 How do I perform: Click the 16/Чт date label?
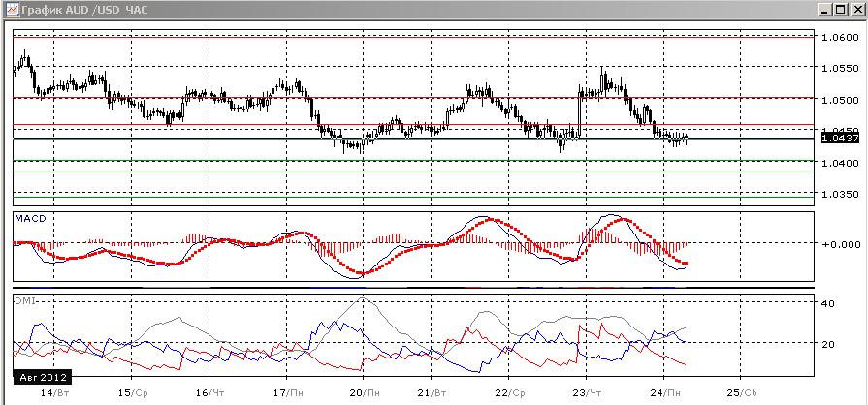pyautogui.click(x=210, y=392)
